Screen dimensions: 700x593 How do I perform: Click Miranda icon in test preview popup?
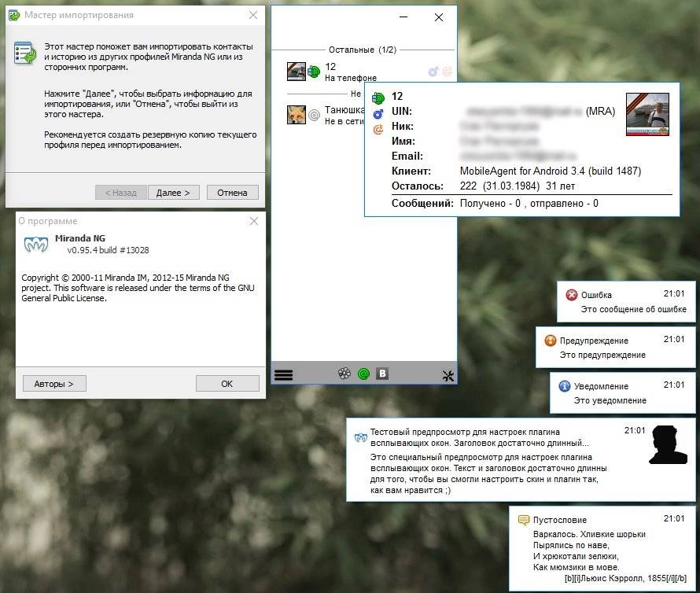pos(361,437)
